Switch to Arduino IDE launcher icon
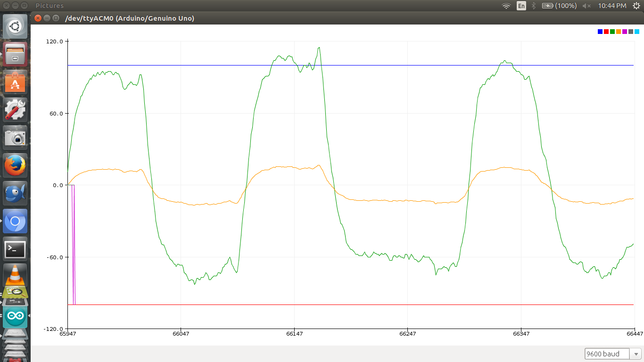The image size is (644, 362). (x=15, y=316)
